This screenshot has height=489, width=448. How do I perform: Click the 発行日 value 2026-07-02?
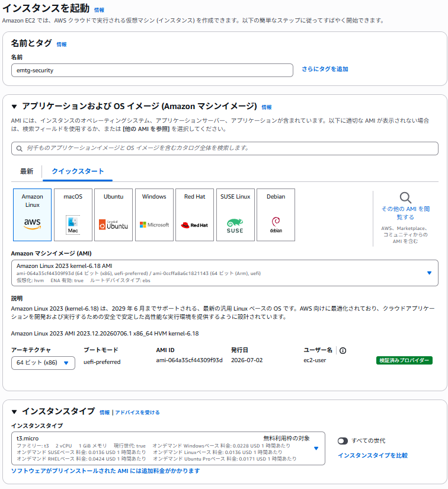[x=247, y=360]
